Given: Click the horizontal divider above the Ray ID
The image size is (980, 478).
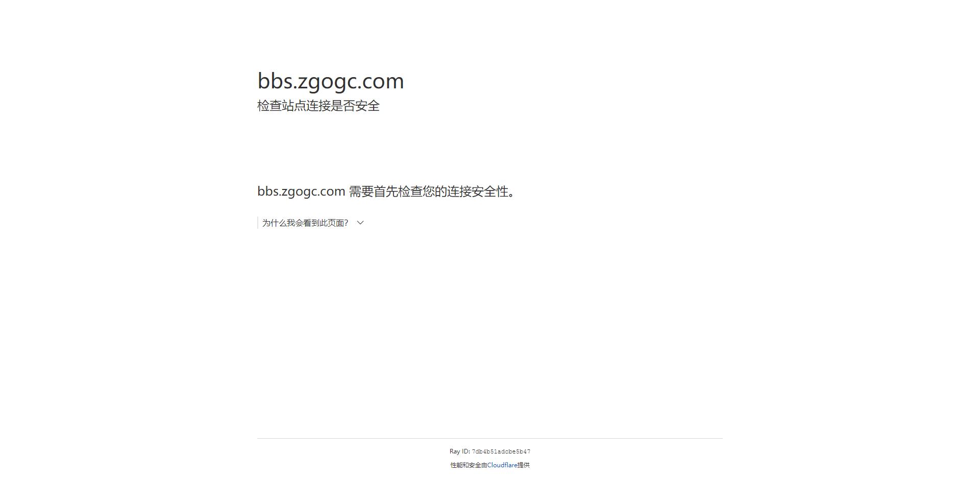Looking at the screenshot, I should coord(490,438).
